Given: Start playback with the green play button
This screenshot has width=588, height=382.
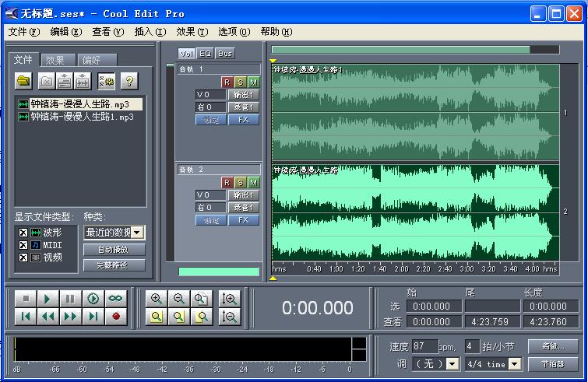Looking at the screenshot, I should point(48,299).
